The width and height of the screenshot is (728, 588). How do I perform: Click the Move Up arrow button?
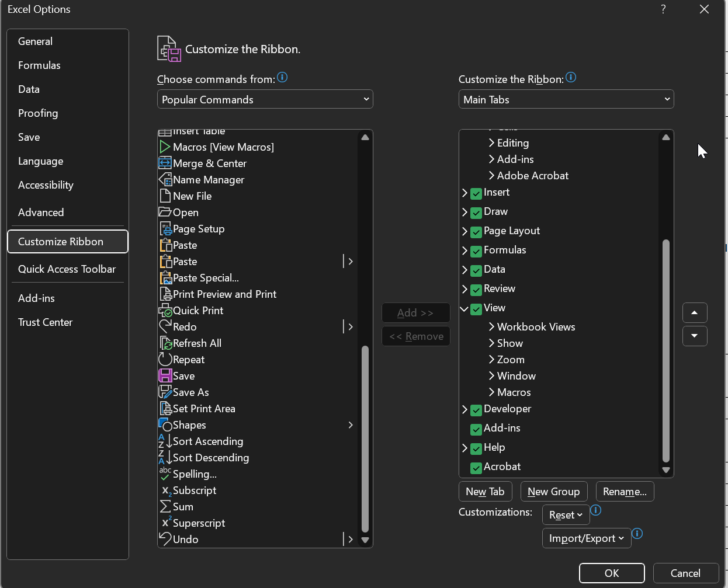point(695,313)
